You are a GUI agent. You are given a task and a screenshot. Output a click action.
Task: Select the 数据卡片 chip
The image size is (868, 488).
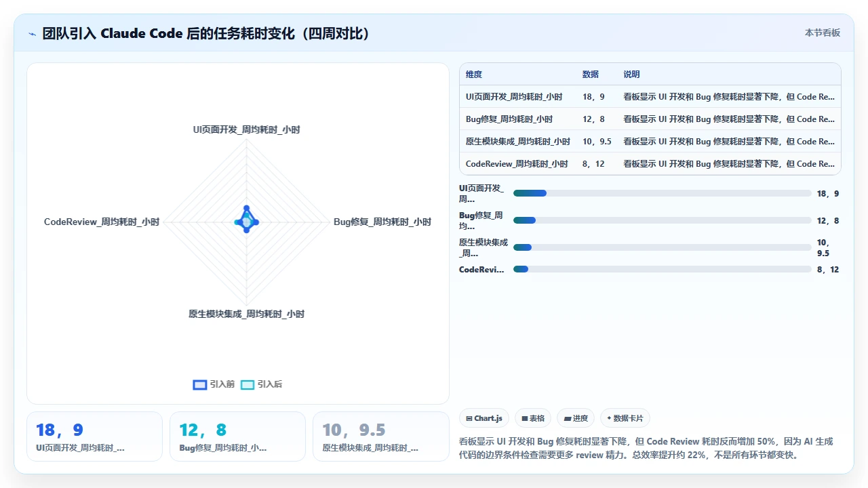(x=625, y=418)
